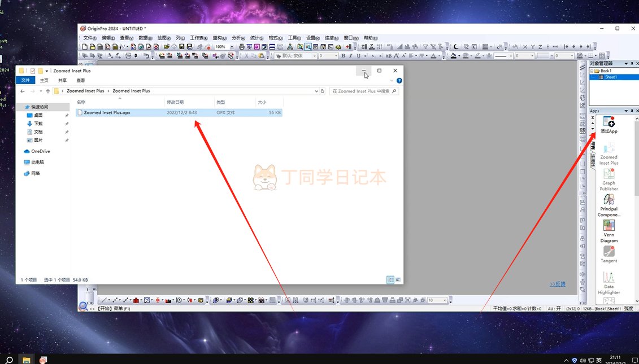Switch to the 主页 tab in Explorer
The width and height of the screenshot is (639, 364).
(x=44, y=80)
